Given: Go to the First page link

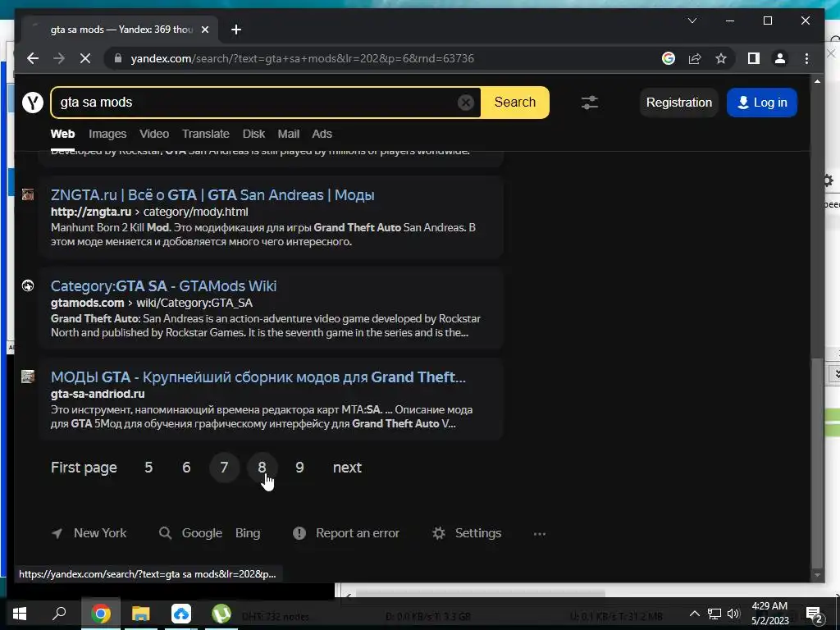Looking at the screenshot, I should (x=84, y=468).
